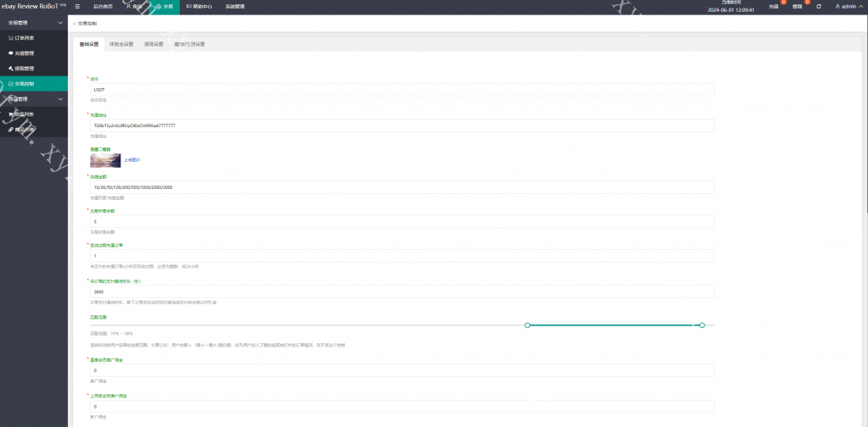Switch to the 基础设置 tab
The height and width of the screenshot is (427, 868).
click(x=88, y=44)
